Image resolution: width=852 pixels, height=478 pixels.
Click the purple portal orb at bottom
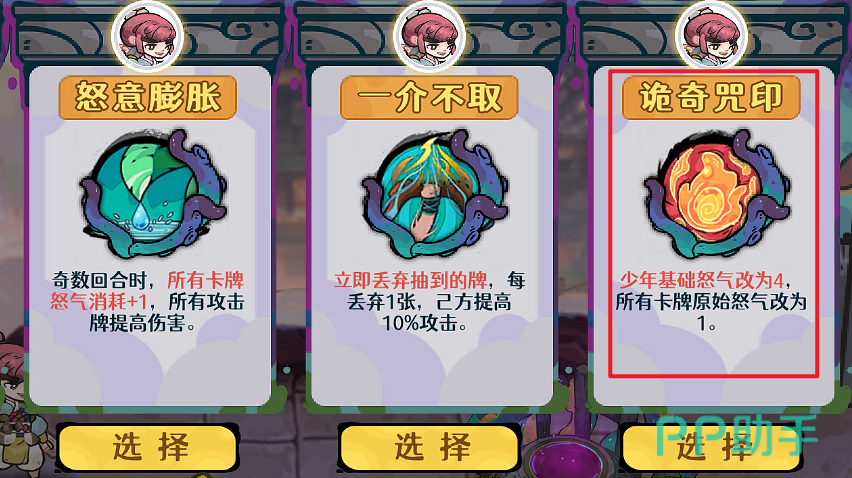(x=569, y=459)
